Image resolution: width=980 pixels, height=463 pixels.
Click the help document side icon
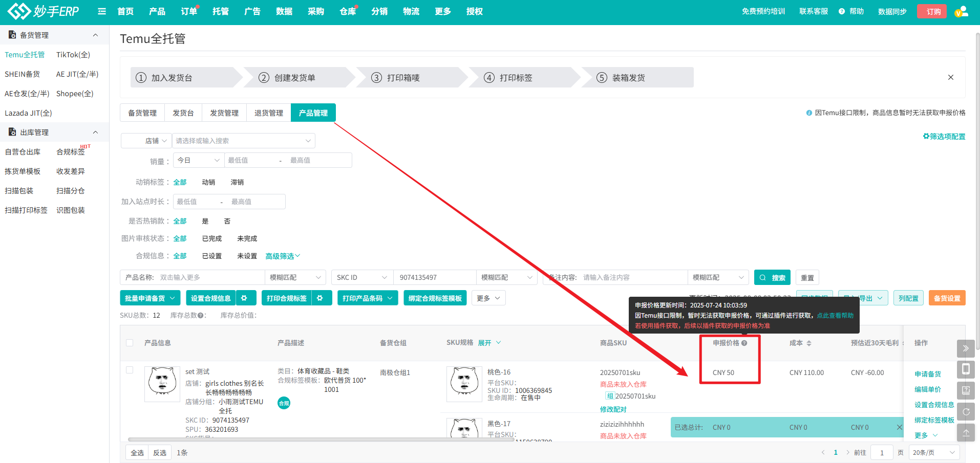966,390
